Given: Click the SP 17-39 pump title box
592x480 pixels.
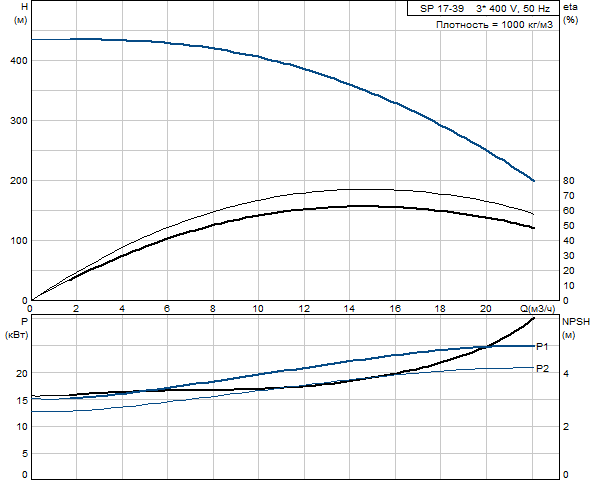Looking at the screenshot, I should pyautogui.click(x=483, y=8).
